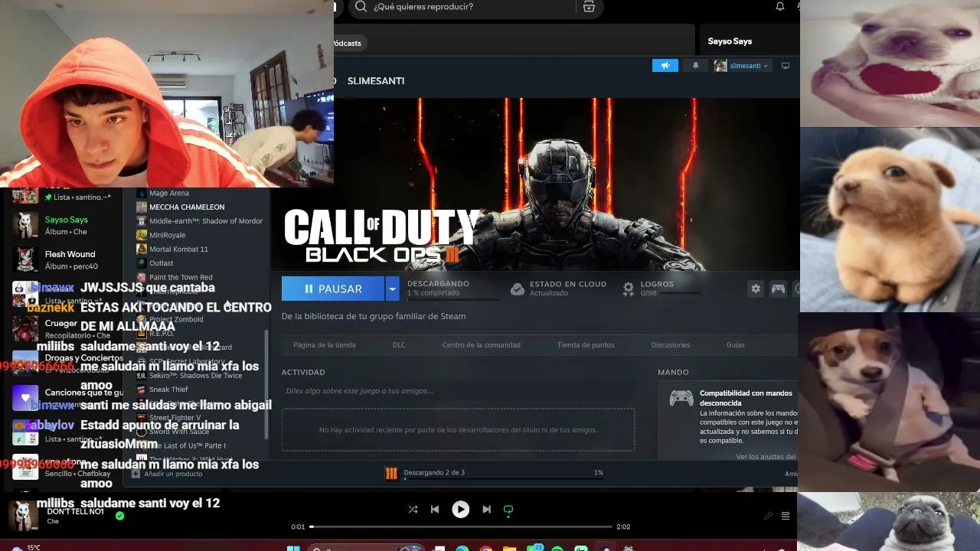Screen dimensions: 980x551
Task: Click the Black Ops III download thumbnail
Action: (391, 473)
